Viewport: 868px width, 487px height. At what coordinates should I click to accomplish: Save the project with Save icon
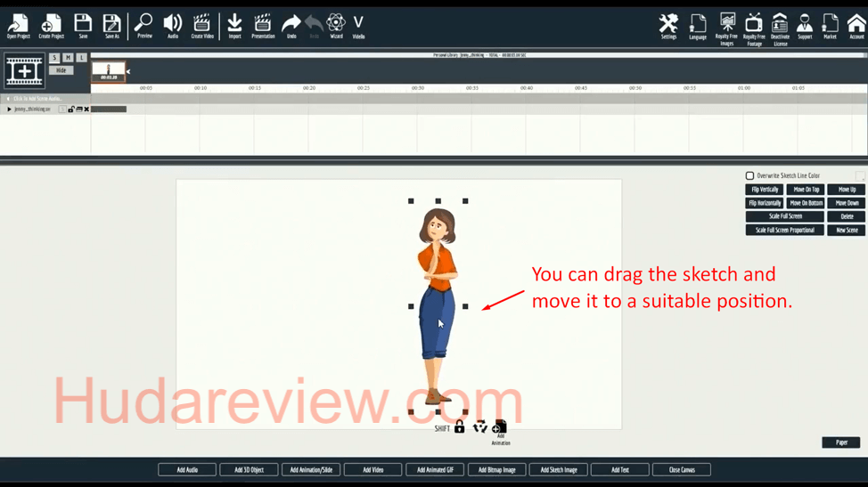(83, 27)
